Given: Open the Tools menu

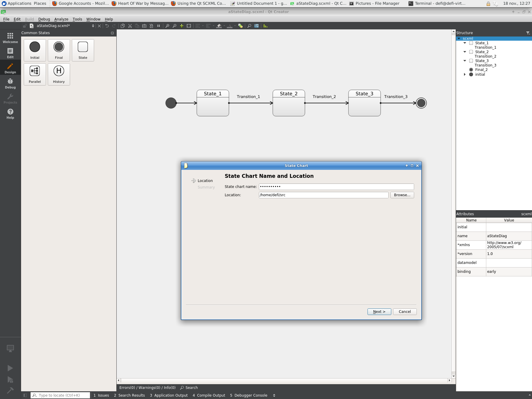Looking at the screenshot, I should coord(77,19).
